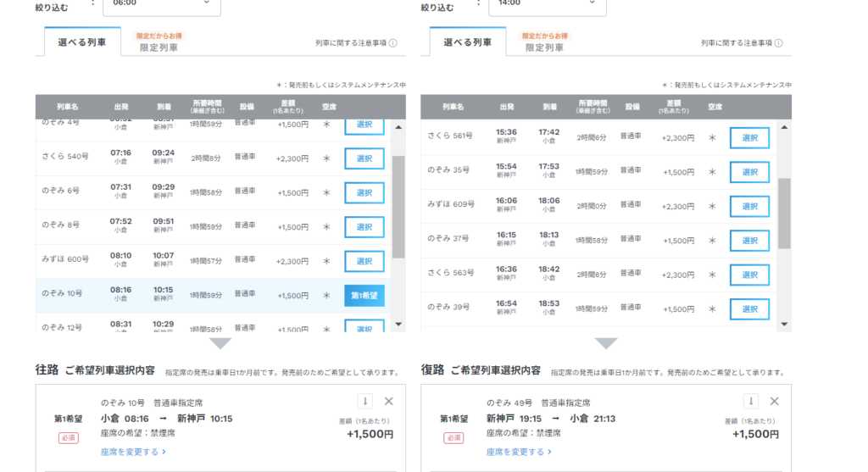
Task: Open the 14:00 departure time dropdown
Action: [x=547, y=4]
